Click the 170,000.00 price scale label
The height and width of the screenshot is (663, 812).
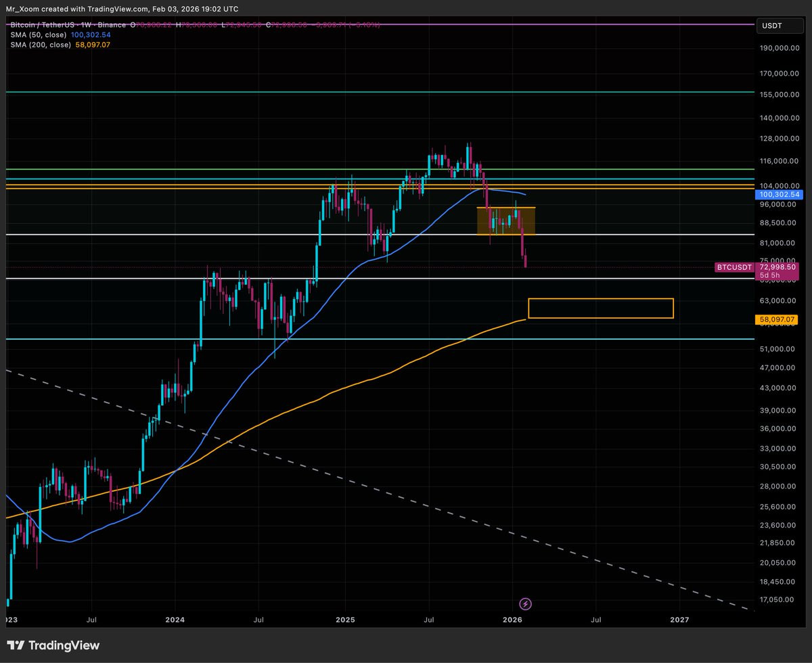[x=779, y=73]
